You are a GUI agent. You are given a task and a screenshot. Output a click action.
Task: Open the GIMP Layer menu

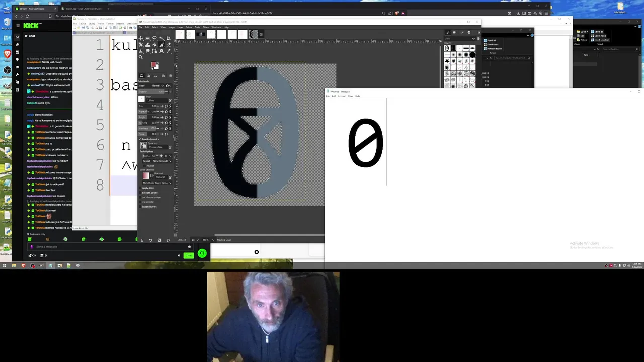[180, 27]
